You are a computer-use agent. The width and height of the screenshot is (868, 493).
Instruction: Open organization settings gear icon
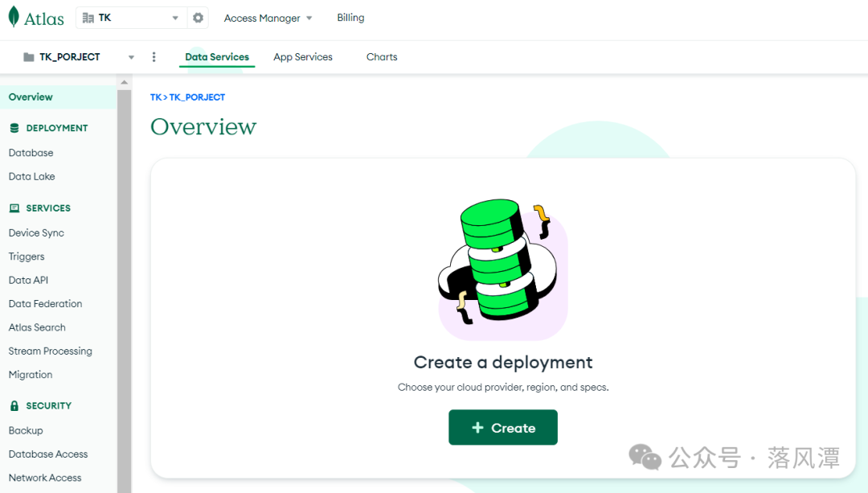[x=198, y=18]
